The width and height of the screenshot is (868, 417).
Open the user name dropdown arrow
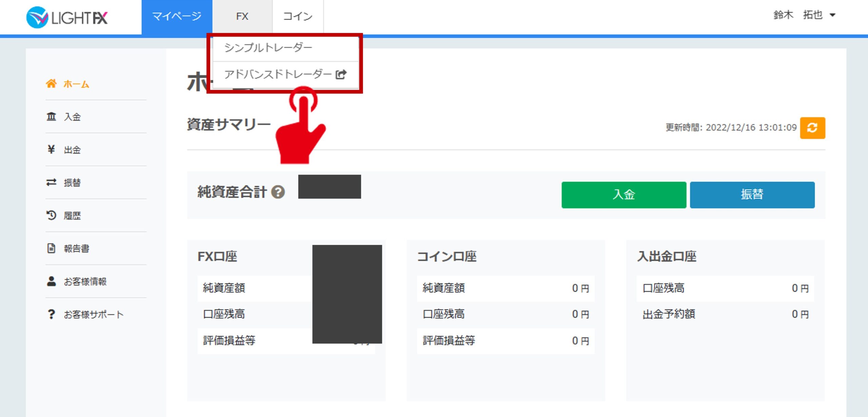[832, 15]
